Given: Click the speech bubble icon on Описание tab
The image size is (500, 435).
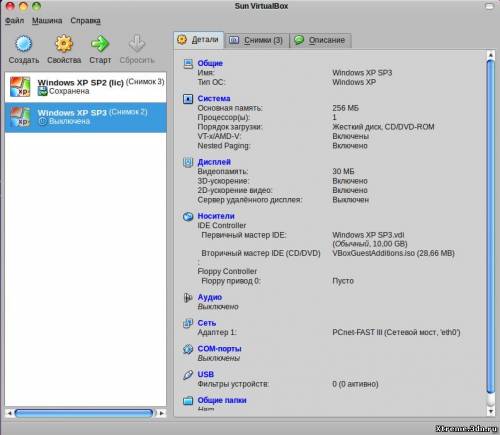Looking at the screenshot, I should tap(299, 40).
